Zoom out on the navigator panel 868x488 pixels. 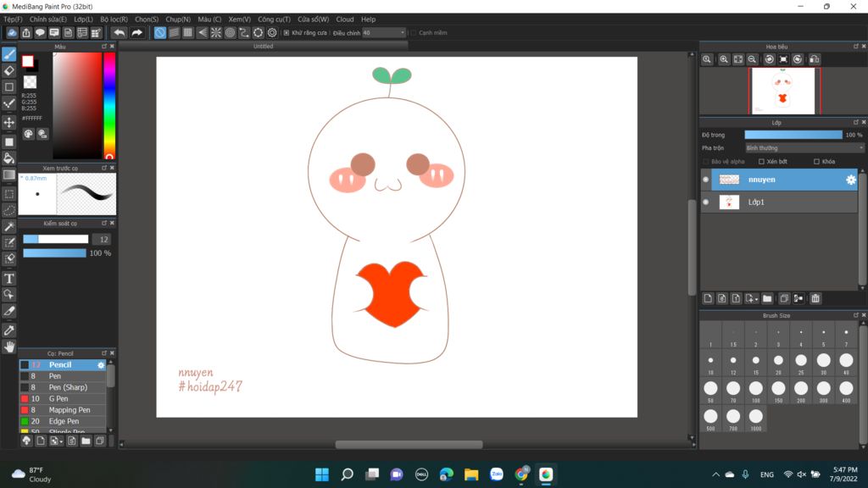(x=752, y=59)
